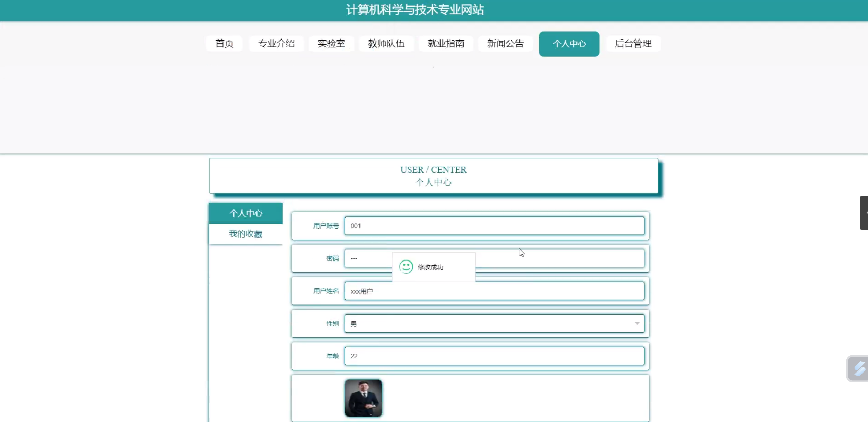Click the user avatar photo thumbnail

click(x=364, y=398)
